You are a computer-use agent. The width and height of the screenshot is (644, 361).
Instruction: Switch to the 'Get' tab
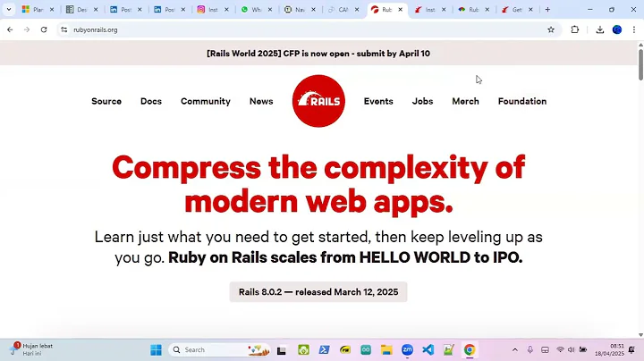point(516,10)
